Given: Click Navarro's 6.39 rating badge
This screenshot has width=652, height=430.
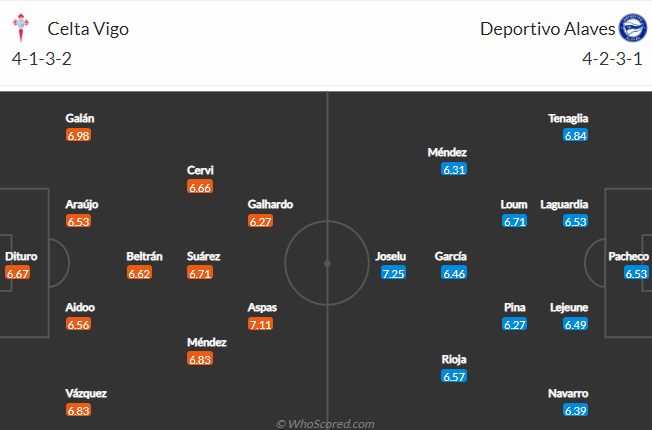Looking at the screenshot, I should pyautogui.click(x=575, y=410).
